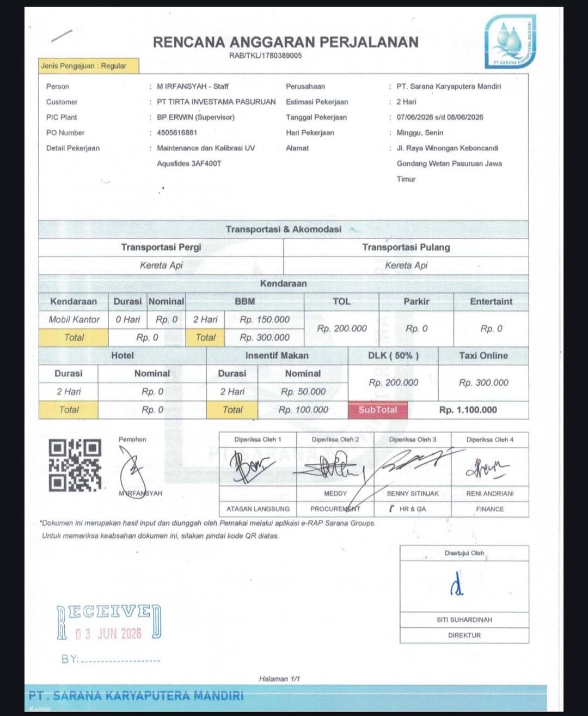Click footer 'PT. SARANA KARYAPUTERA MANDIRI'

coord(136,696)
